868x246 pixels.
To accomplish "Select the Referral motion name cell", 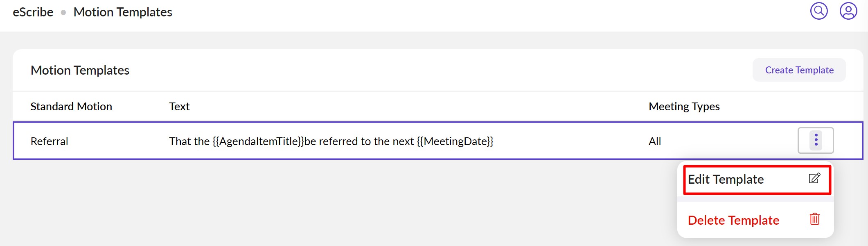I will (x=50, y=141).
